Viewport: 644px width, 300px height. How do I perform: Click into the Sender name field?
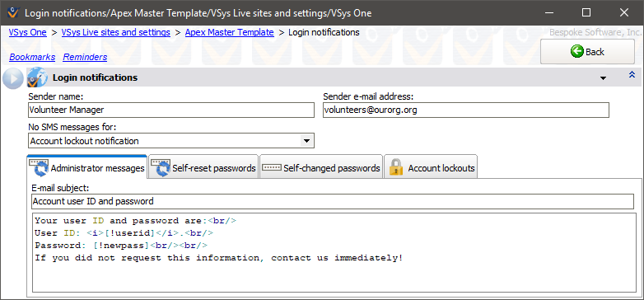point(171,110)
